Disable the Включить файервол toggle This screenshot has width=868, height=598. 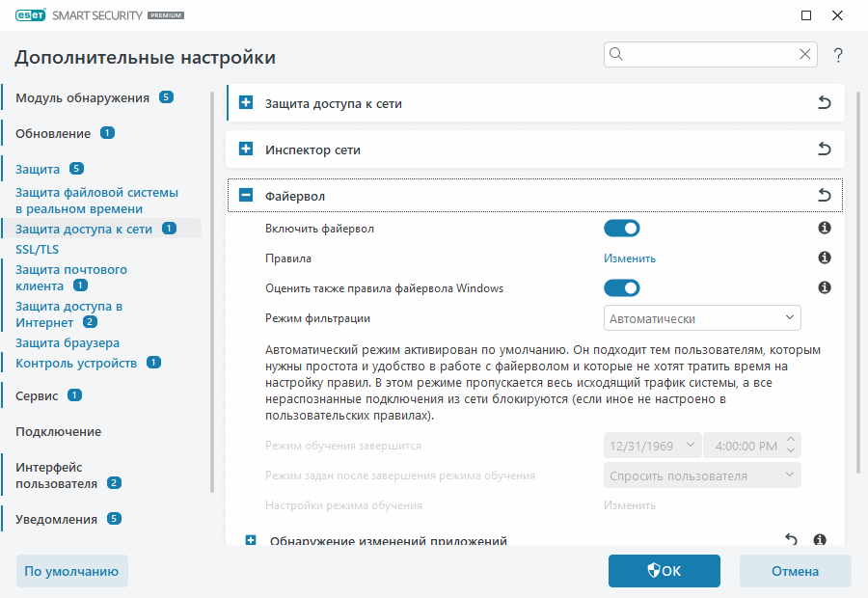pyautogui.click(x=622, y=228)
